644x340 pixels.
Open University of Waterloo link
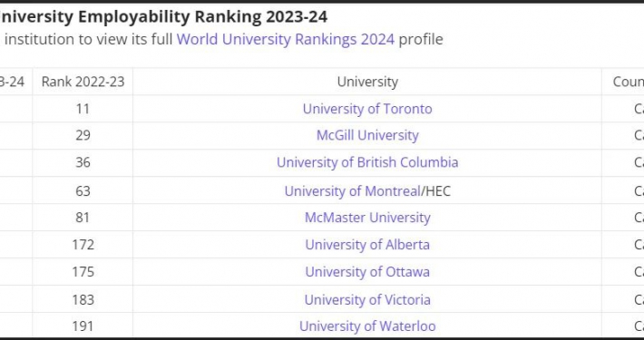367,326
